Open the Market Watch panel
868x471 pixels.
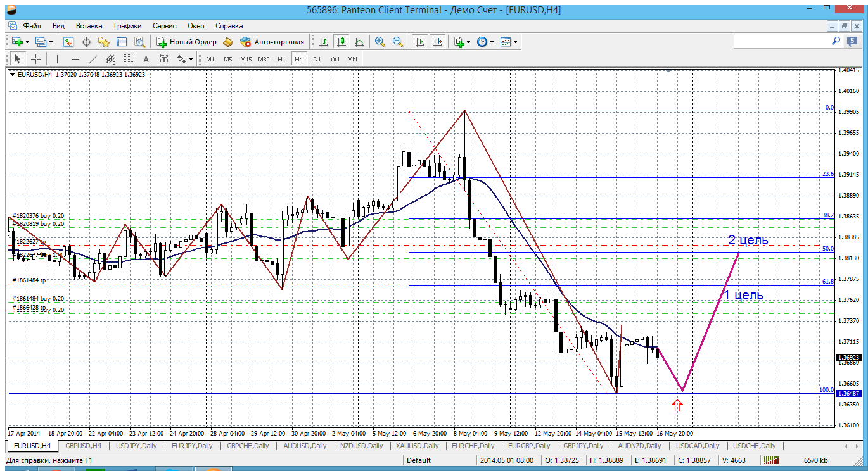[x=68, y=42]
